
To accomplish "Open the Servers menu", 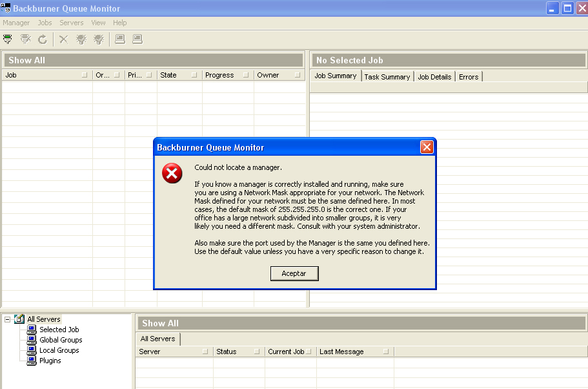I will (x=71, y=23).
